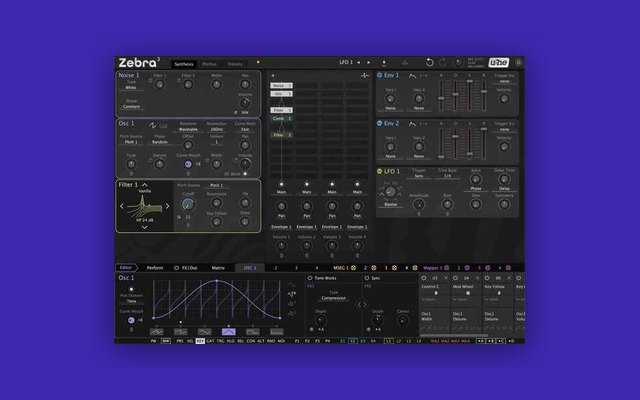Viewport: 640px width, 400px height.
Task: Open the u-he logo badge
Action: 499,62
